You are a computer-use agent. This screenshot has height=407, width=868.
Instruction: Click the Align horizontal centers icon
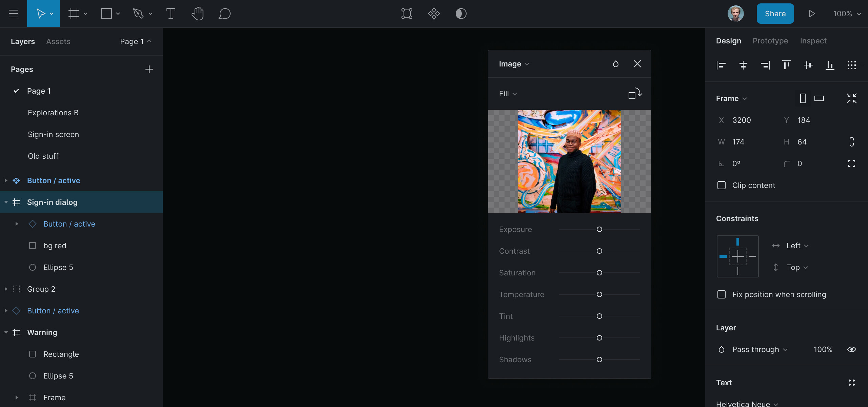[x=743, y=65]
